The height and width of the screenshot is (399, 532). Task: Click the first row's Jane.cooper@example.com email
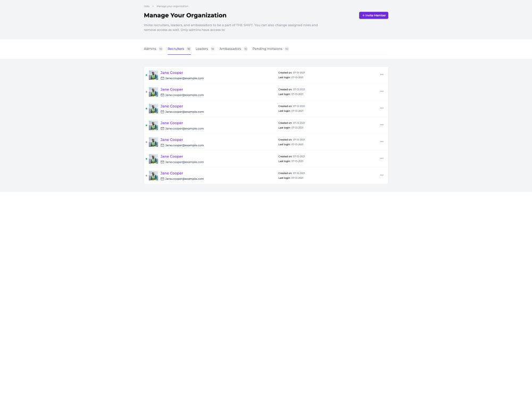tap(185, 78)
